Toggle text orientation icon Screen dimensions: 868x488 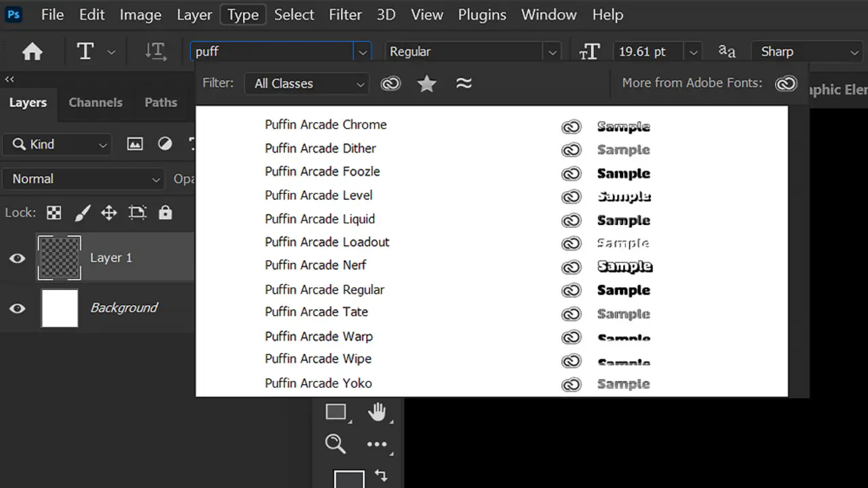[156, 52]
